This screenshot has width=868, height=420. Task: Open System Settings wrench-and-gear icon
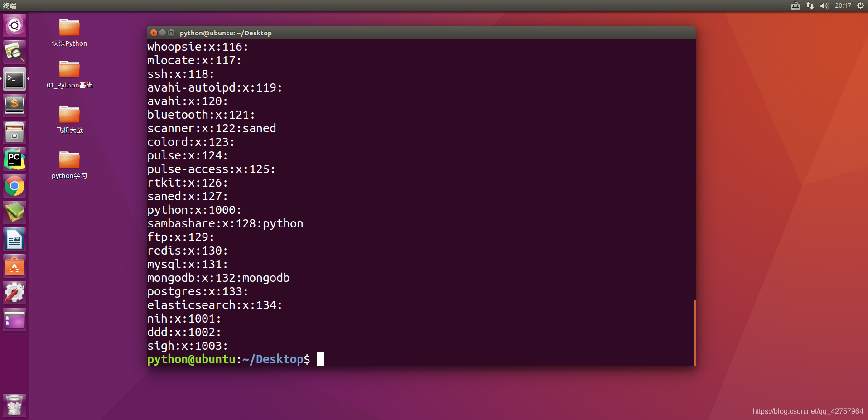point(14,293)
